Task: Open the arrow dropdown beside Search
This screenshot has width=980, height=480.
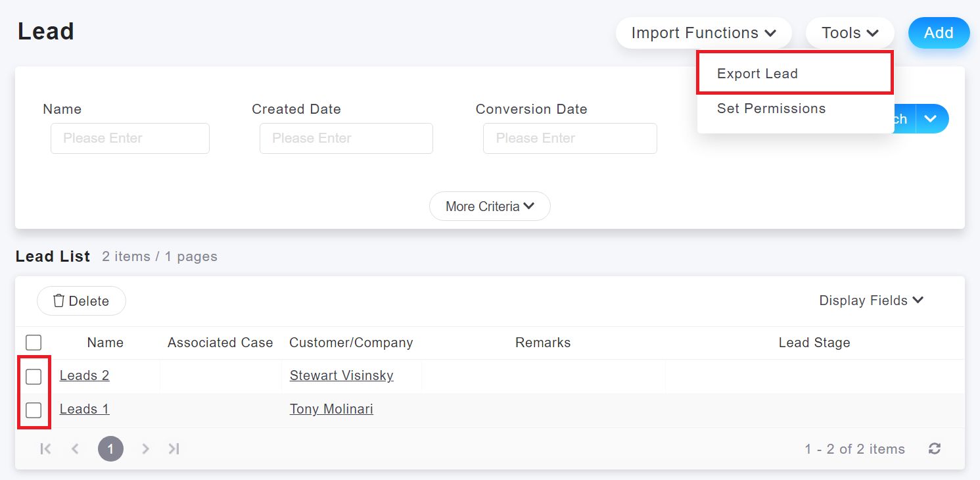Action: coord(930,119)
